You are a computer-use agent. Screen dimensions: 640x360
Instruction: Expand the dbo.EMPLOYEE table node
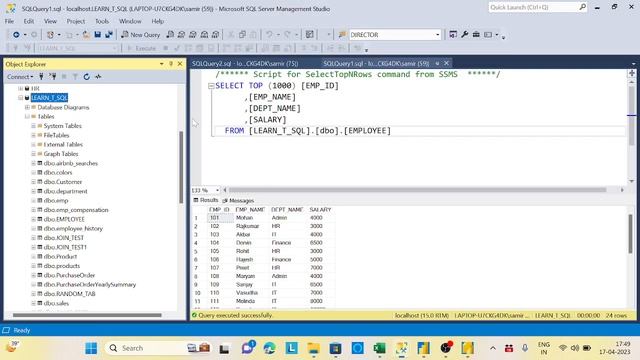(33, 219)
